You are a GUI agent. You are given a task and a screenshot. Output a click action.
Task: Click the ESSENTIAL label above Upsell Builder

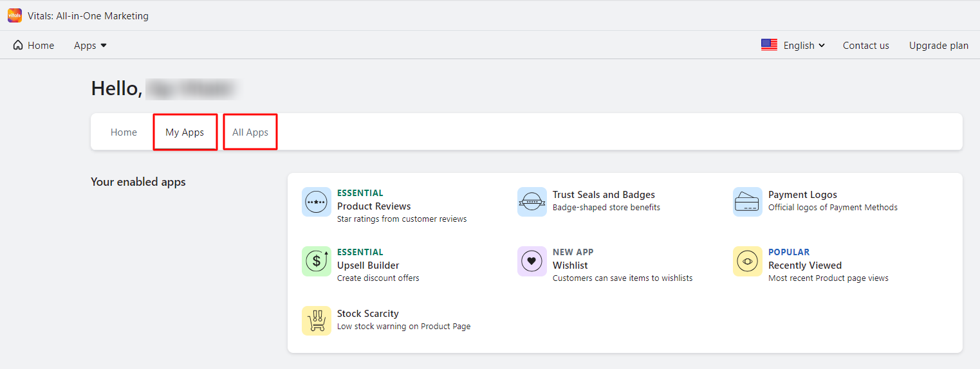[x=360, y=252]
